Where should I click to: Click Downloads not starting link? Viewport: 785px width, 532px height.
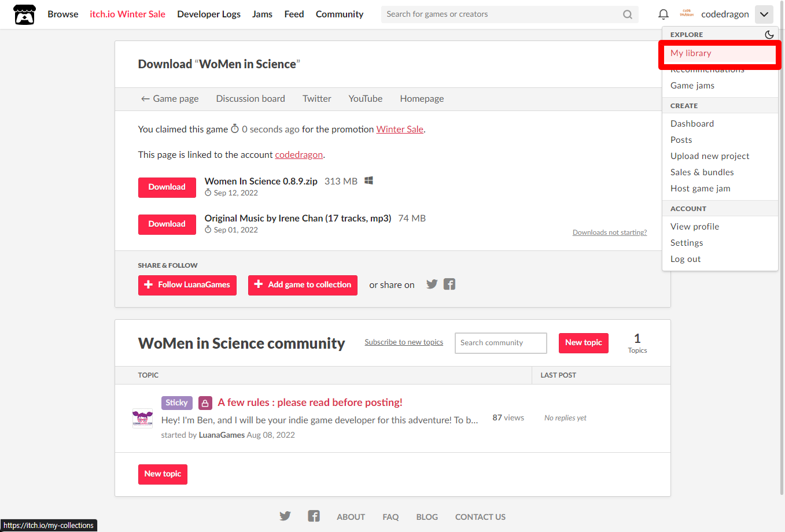coord(610,232)
